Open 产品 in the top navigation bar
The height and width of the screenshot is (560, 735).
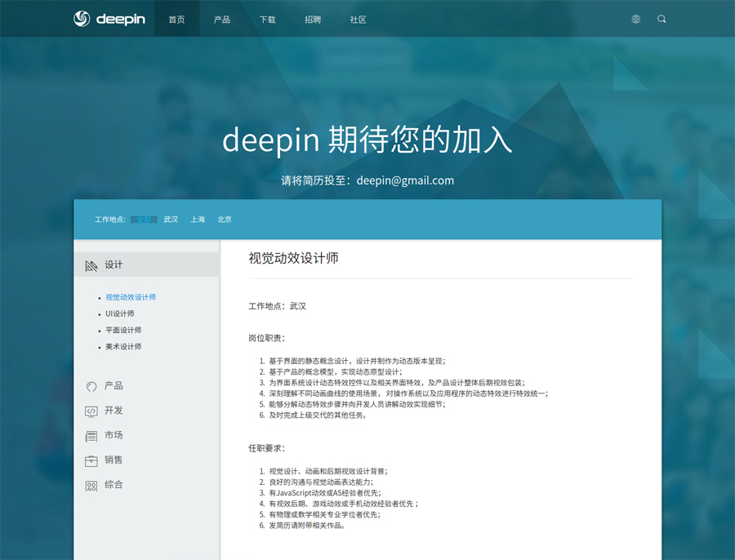(x=221, y=20)
